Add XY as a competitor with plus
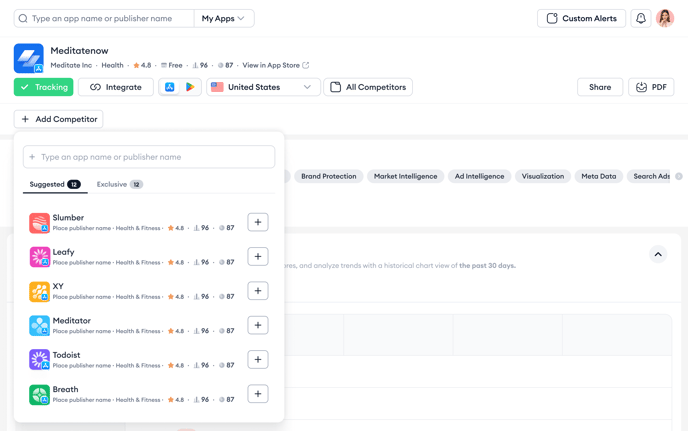Screen dimensions: 688x431 (x=258, y=291)
